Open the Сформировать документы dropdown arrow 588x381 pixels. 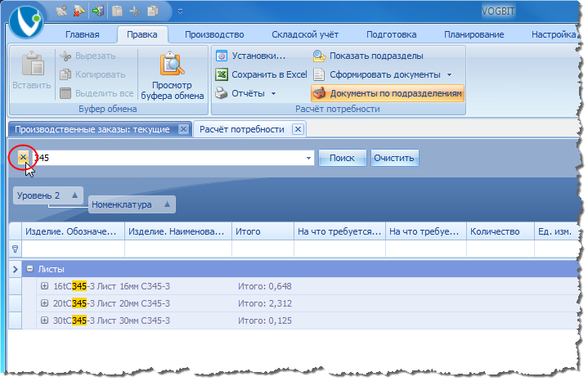[x=449, y=74]
